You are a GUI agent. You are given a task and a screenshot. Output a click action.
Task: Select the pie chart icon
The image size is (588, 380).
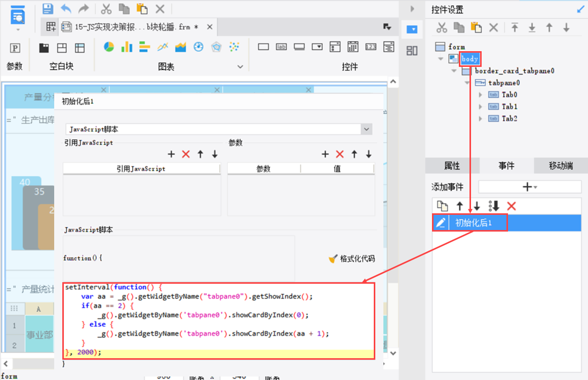pos(109,47)
